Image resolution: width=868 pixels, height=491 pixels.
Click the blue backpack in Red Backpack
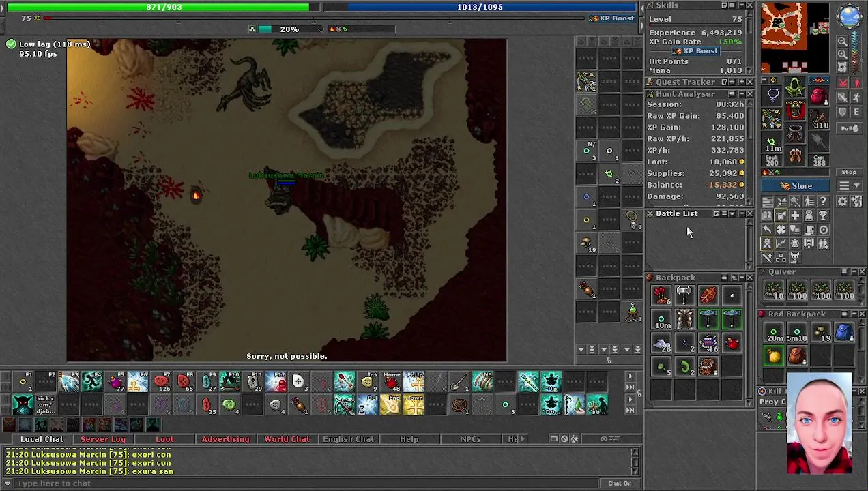coord(844,331)
